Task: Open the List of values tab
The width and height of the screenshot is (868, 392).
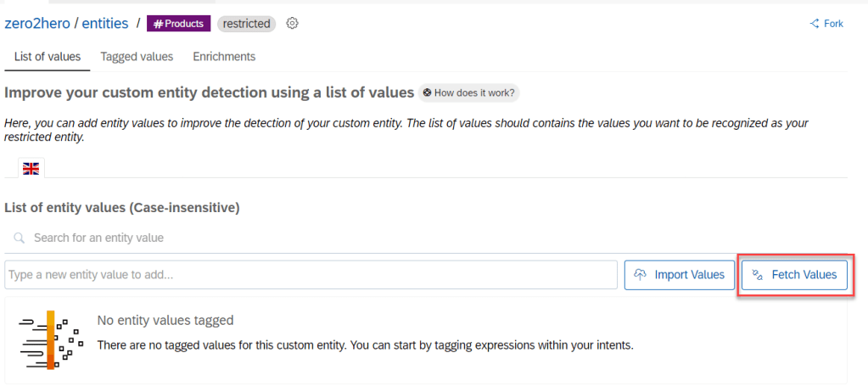Action: pos(48,57)
